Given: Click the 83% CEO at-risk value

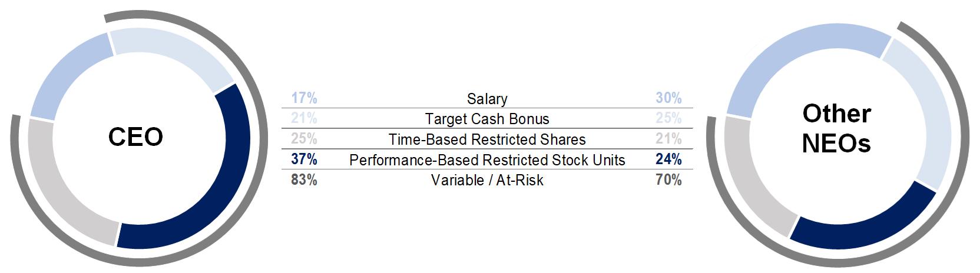Looking at the screenshot, I should coord(304,180).
